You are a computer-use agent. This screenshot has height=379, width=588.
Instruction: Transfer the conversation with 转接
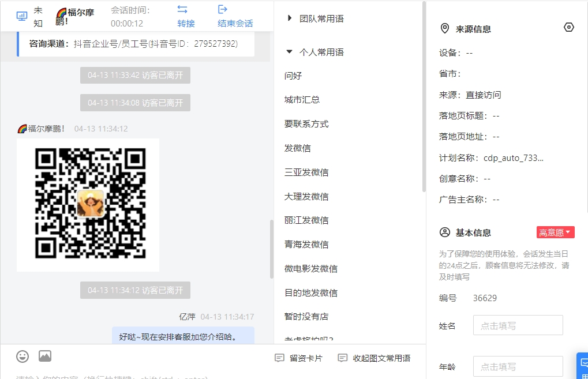click(x=186, y=17)
